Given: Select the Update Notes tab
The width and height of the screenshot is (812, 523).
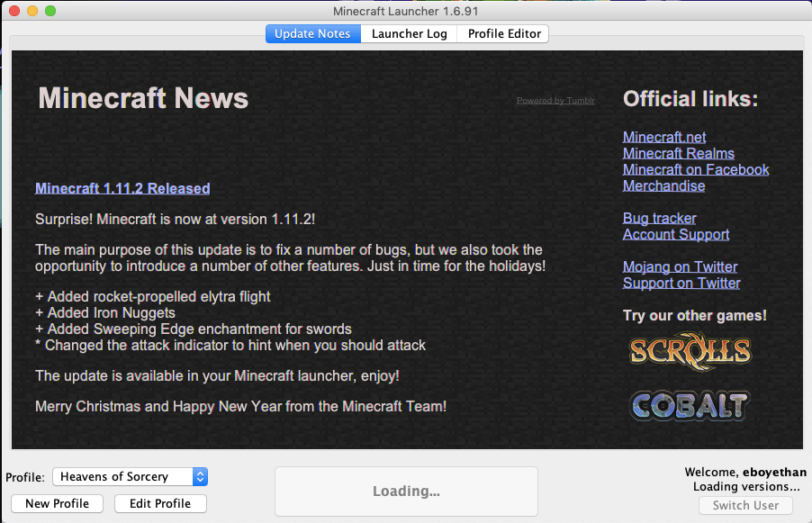Looking at the screenshot, I should 312,33.
